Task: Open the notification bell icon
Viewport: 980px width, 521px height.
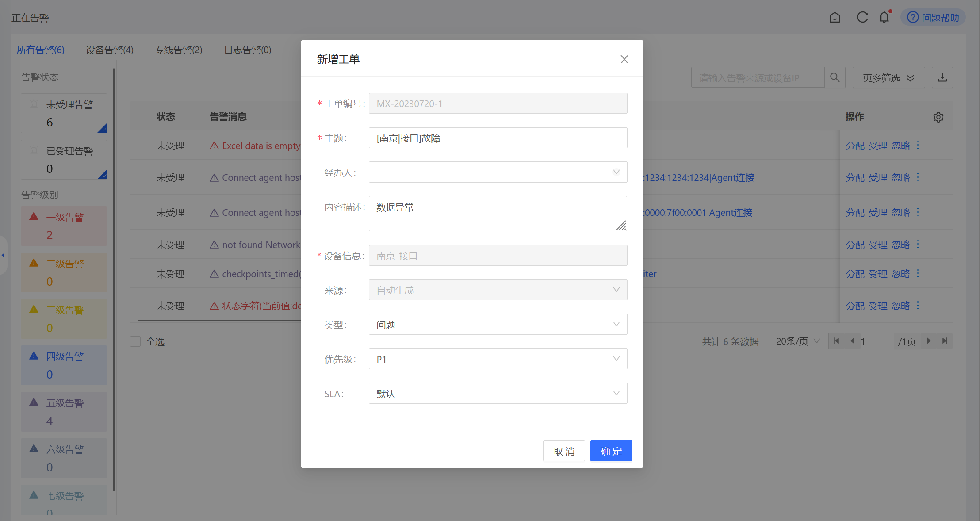Action: [884, 17]
